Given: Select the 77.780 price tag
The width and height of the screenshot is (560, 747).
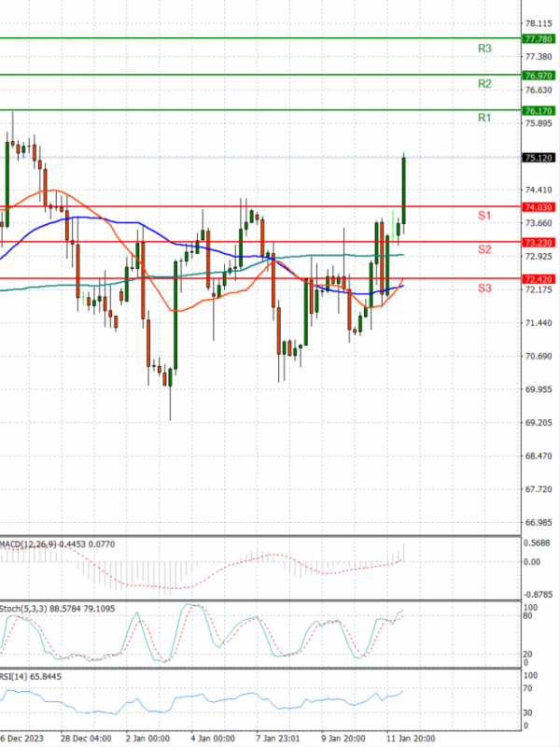Looking at the screenshot, I should point(539,38).
